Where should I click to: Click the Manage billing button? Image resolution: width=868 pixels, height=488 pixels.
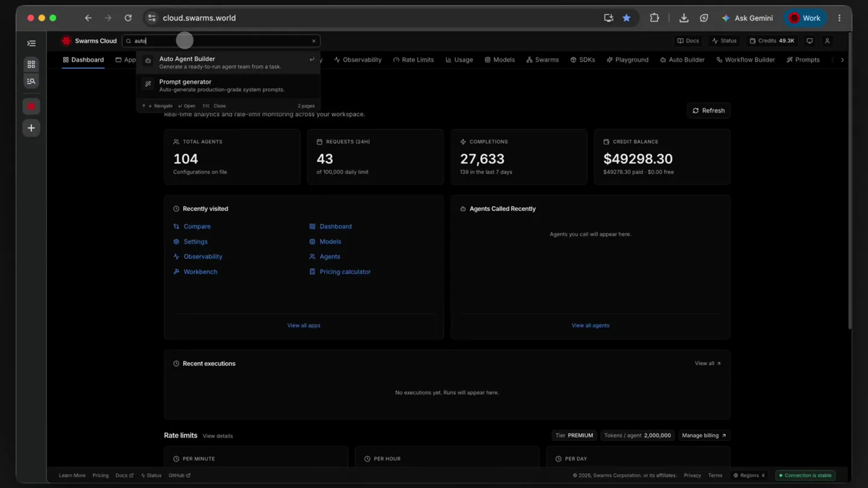[704, 436]
